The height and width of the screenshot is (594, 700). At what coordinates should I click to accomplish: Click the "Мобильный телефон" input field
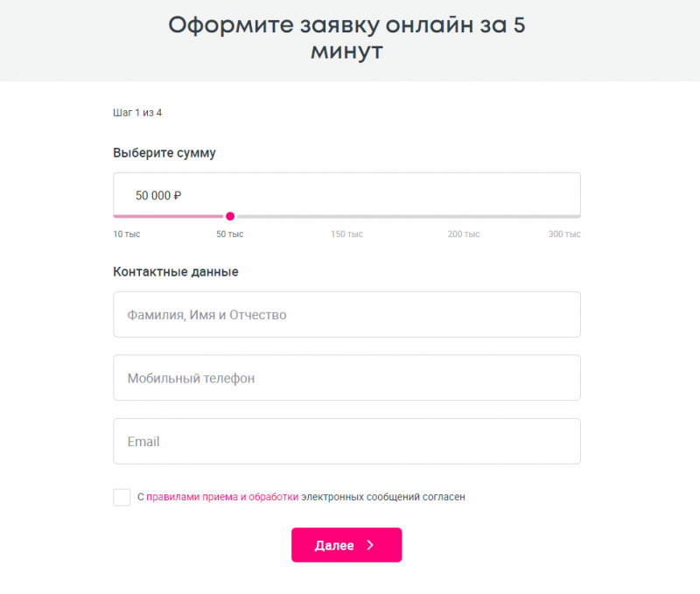(x=346, y=378)
